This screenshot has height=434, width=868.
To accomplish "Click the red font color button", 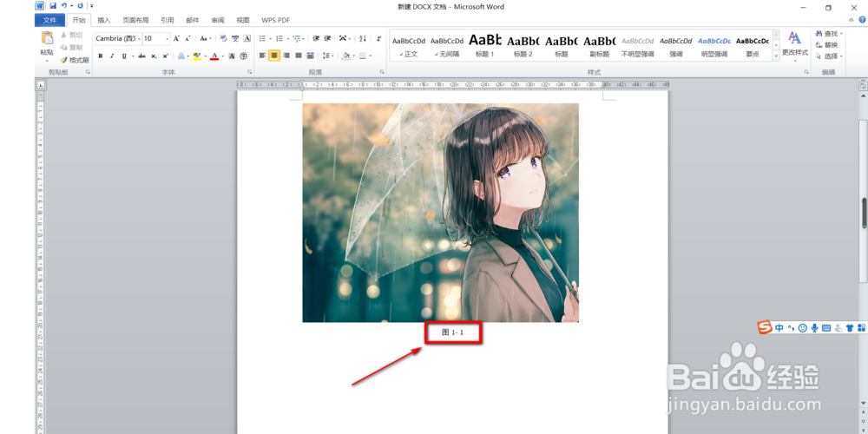I will coord(214,56).
